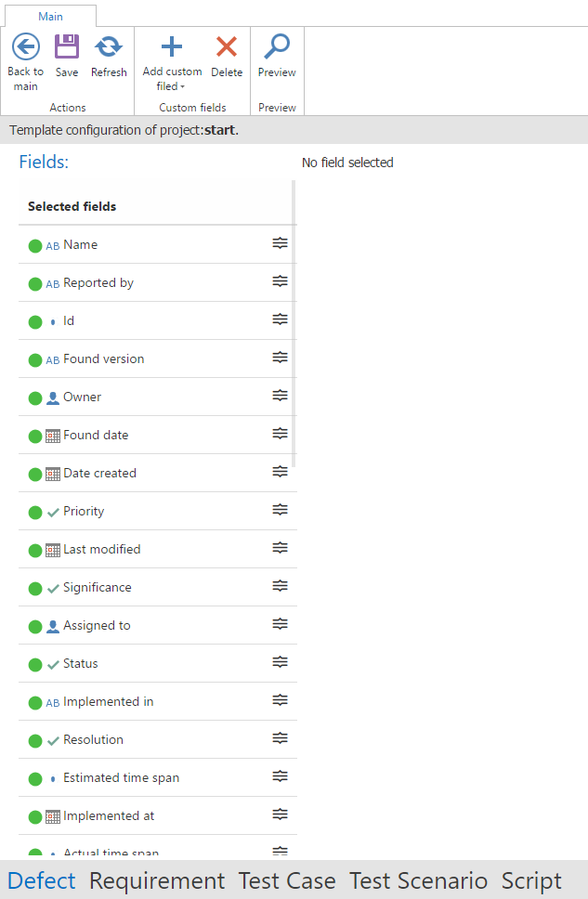Click the Back to main arrow icon
588x899 pixels.
point(25,46)
